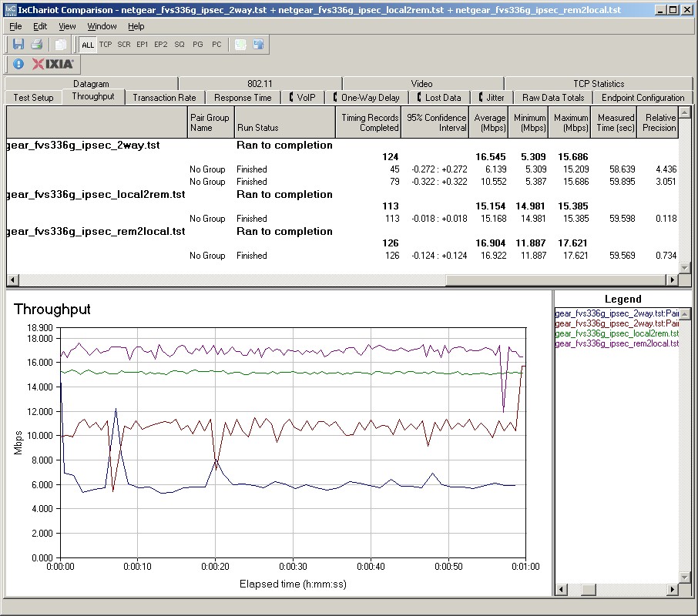Select the PG filter button
698x616 pixels.
pyautogui.click(x=198, y=45)
